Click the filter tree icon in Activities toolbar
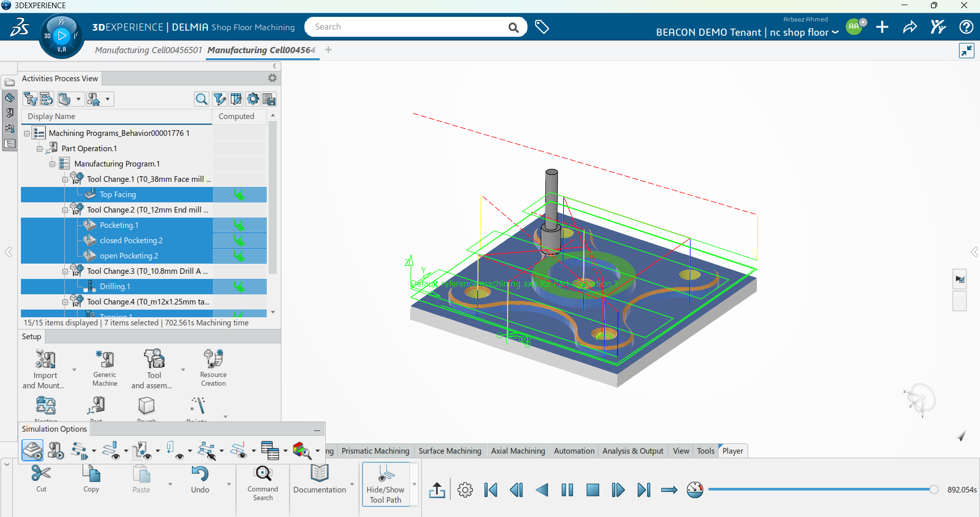Screen dimensions: 980x517 pyautogui.click(x=30, y=99)
